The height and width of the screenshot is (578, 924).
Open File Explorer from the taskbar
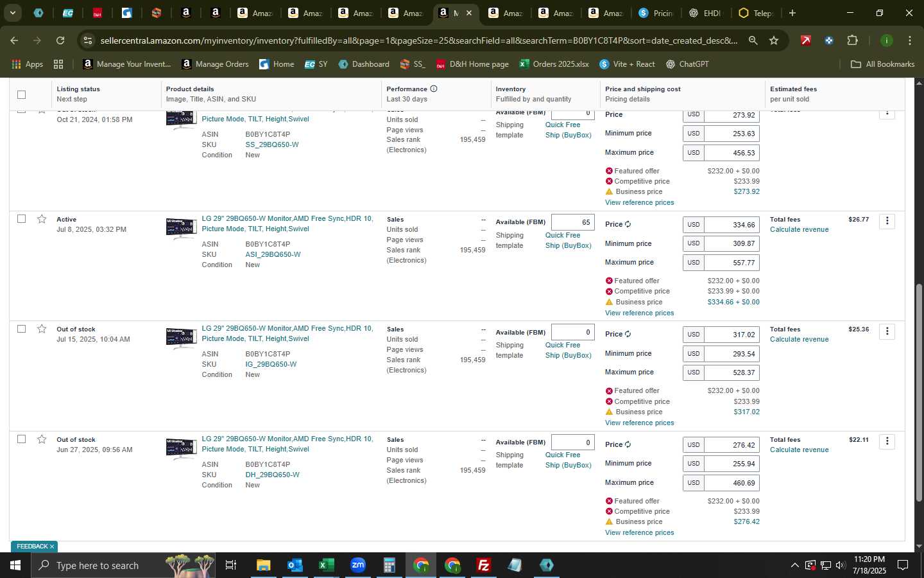click(x=264, y=565)
